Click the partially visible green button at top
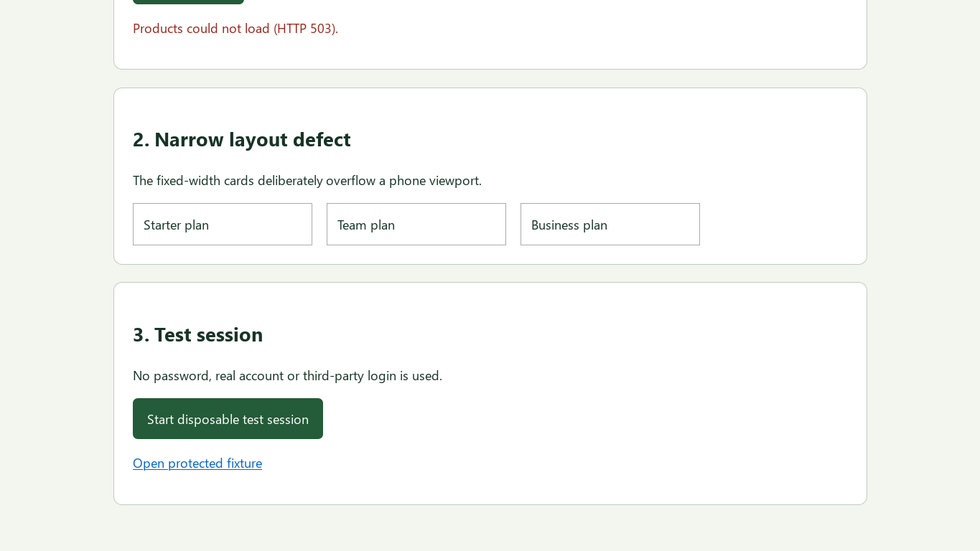This screenshot has height=551, width=980. [188, 1]
